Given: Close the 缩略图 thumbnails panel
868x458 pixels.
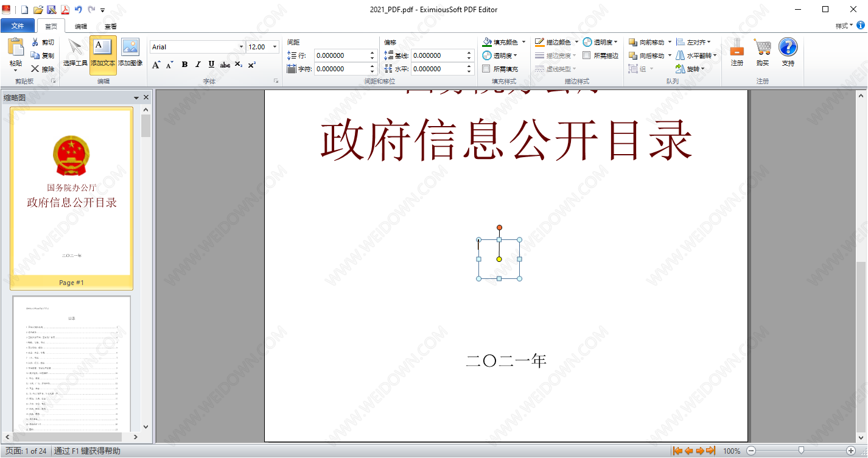Looking at the screenshot, I should pos(146,97).
